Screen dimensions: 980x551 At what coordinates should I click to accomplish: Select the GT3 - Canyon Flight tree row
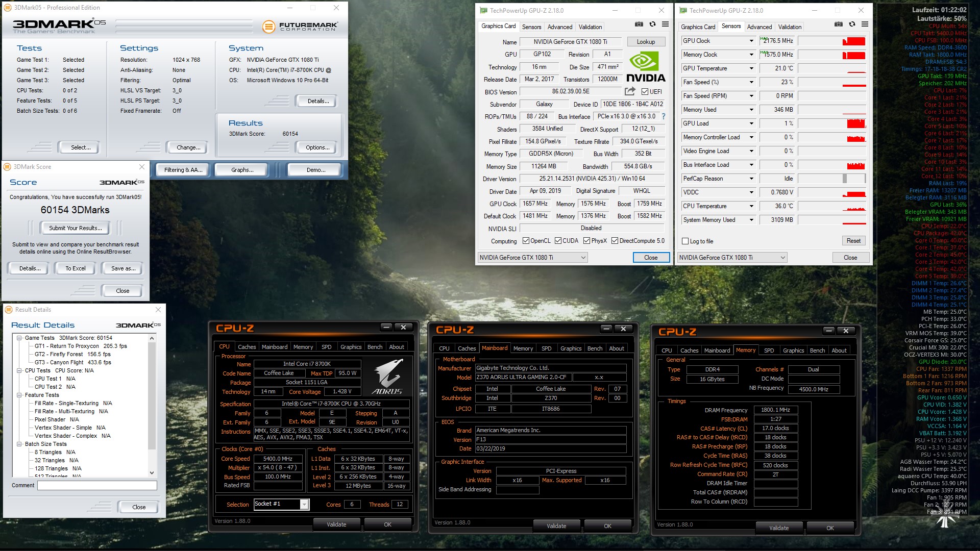(x=73, y=362)
